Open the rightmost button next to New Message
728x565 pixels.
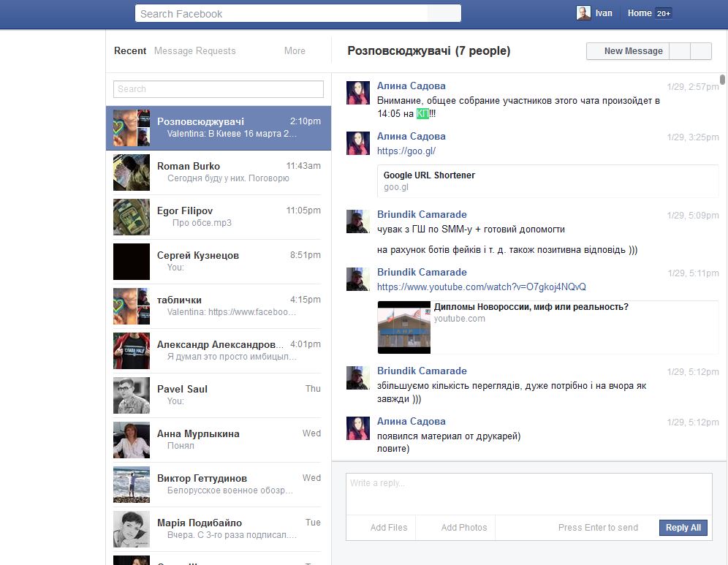(x=701, y=51)
